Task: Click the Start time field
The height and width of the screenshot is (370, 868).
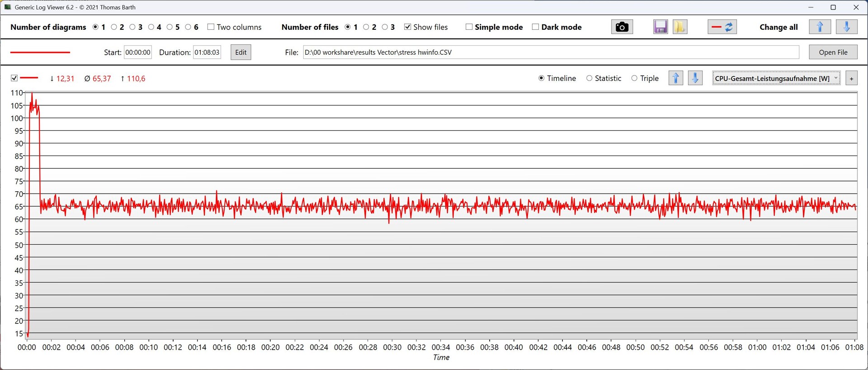Action: pyautogui.click(x=138, y=52)
